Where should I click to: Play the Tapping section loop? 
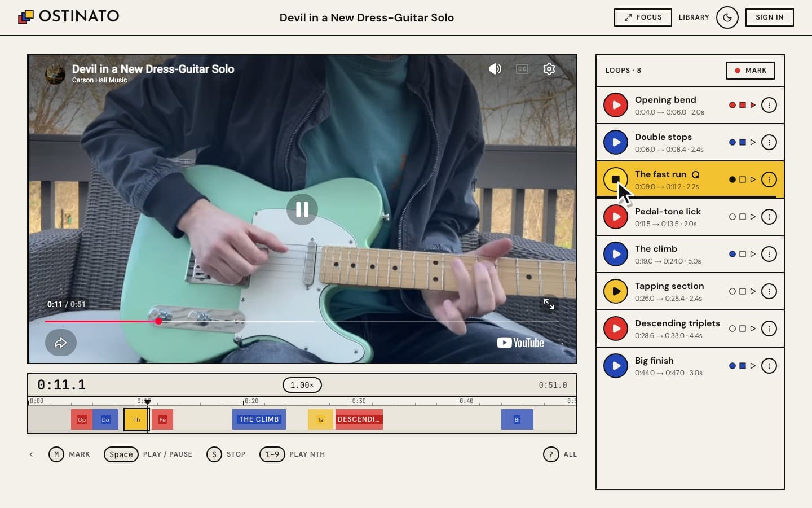tap(616, 291)
